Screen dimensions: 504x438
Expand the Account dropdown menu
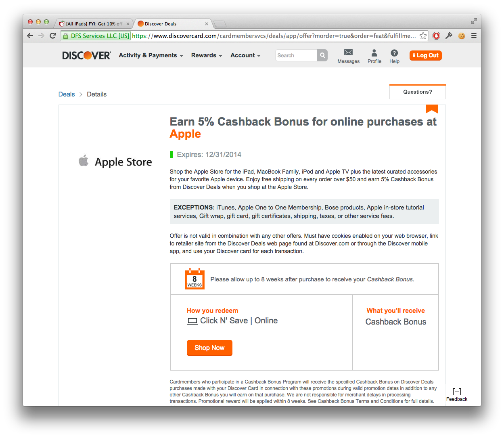pyautogui.click(x=245, y=55)
